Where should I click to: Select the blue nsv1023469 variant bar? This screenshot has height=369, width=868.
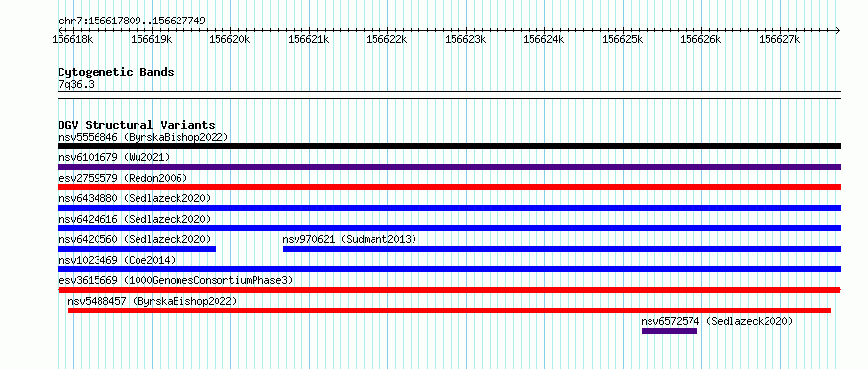pos(449,269)
